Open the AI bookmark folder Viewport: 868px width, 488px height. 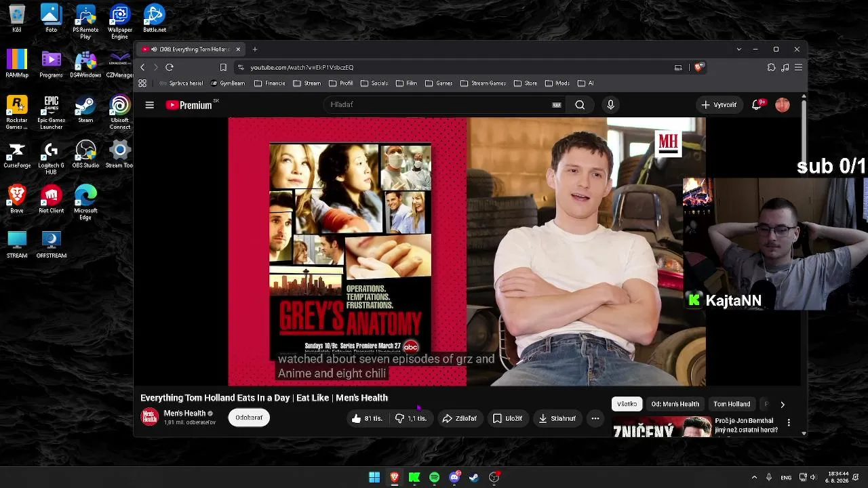(586, 83)
